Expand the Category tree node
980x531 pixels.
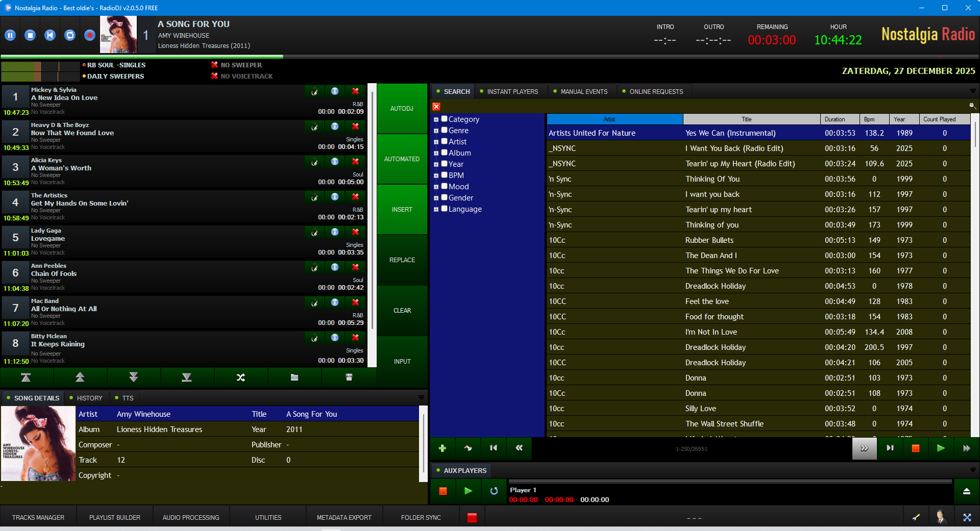coord(436,119)
